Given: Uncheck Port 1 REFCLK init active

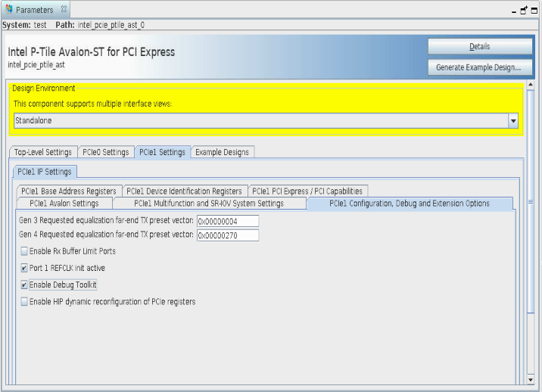Looking at the screenshot, I should click(24, 268).
